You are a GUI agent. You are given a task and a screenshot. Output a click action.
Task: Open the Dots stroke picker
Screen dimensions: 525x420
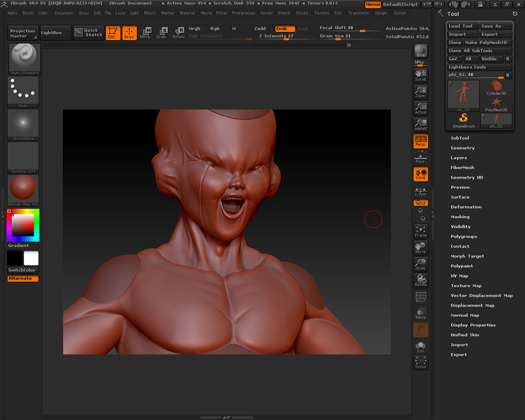[x=23, y=92]
